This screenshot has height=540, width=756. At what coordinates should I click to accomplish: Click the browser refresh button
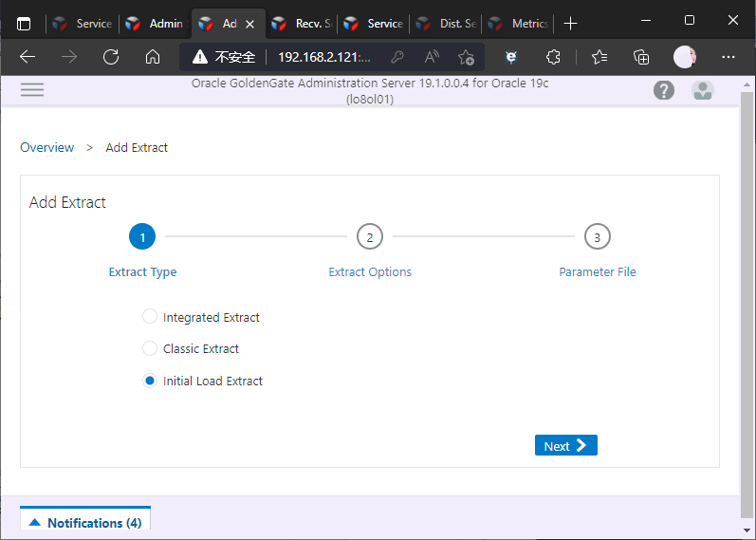coord(111,57)
